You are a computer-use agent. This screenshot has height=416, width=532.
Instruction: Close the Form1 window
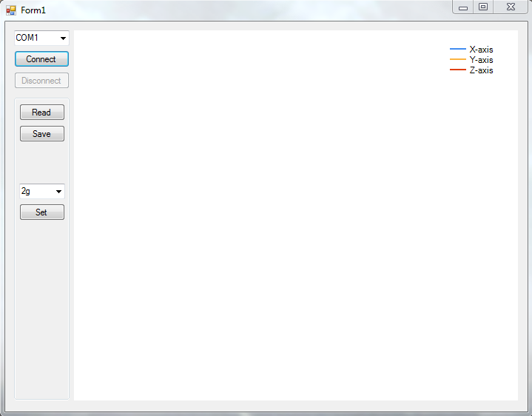click(511, 7)
